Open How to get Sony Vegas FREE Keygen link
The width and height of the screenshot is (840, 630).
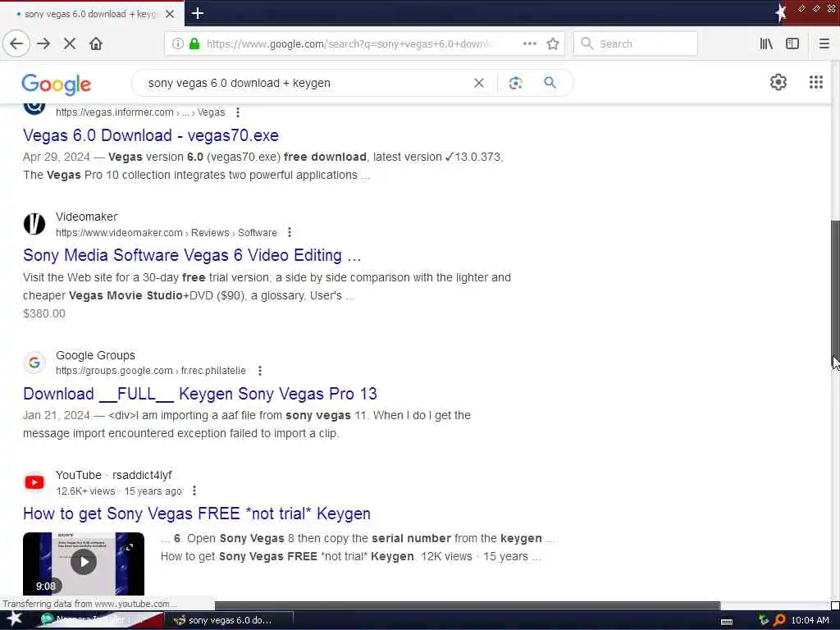(197, 514)
